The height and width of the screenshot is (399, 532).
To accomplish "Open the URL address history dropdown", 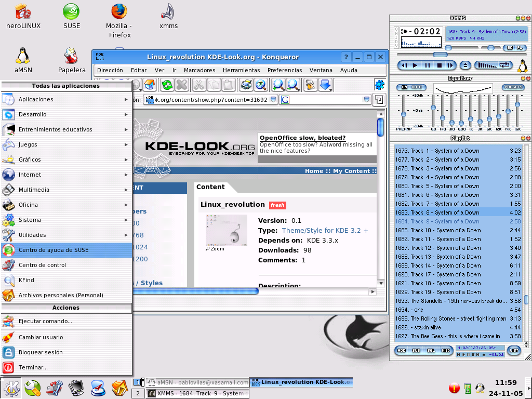I will coord(273,99).
